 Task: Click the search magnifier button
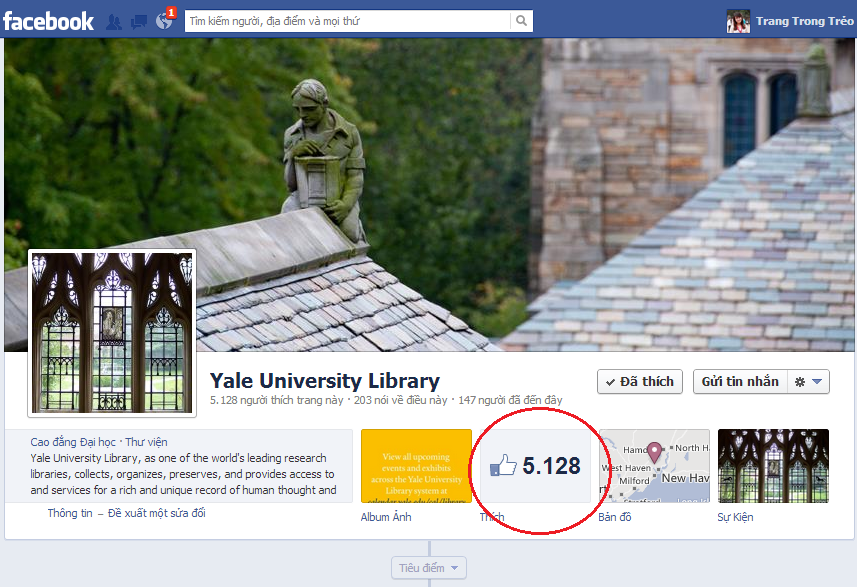coord(521,21)
